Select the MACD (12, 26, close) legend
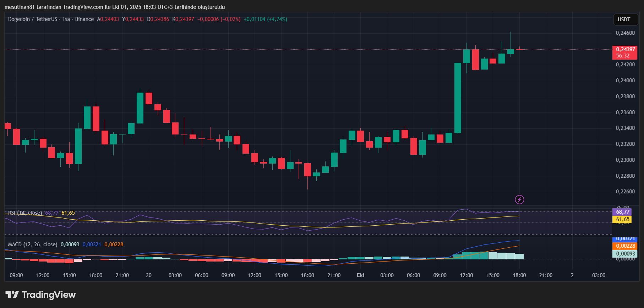 click(x=33, y=244)
